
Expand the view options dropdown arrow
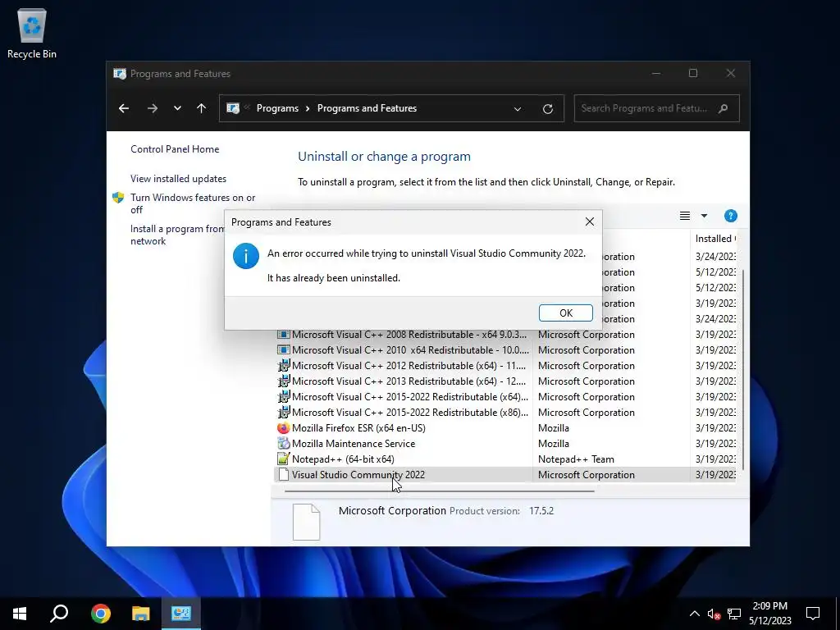704,216
